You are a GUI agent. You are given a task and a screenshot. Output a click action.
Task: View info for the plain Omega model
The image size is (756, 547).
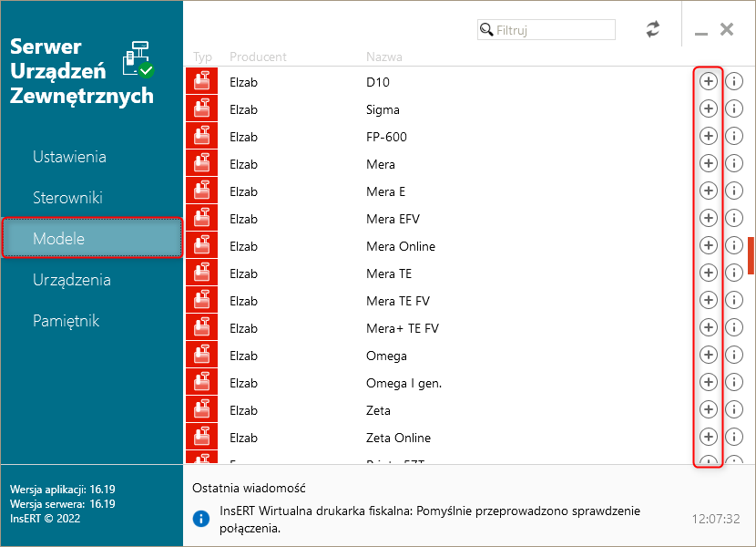[x=734, y=355]
